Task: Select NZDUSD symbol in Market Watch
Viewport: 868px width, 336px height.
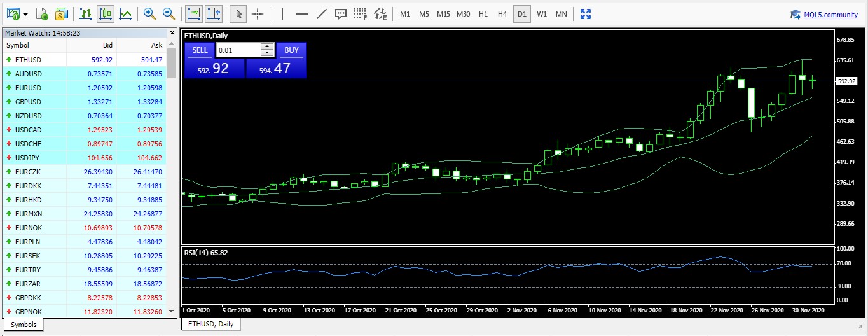Action: [28, 116]
